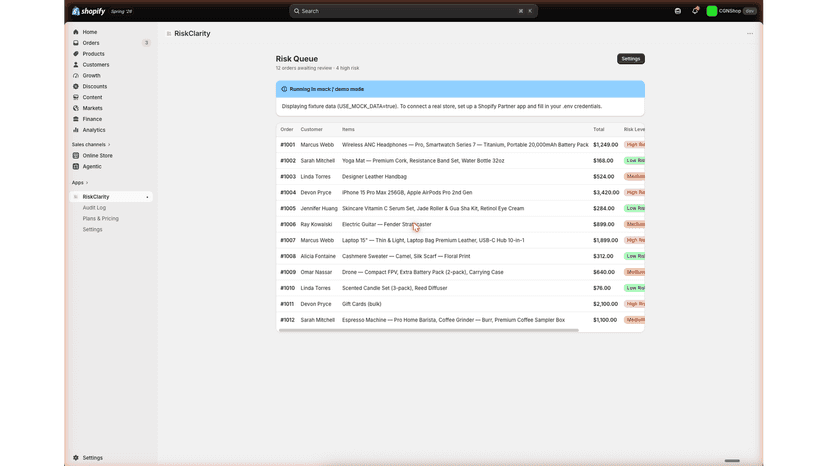Select the Products tag icon
This screenshot has height=466, width=828.
point(76,54)
